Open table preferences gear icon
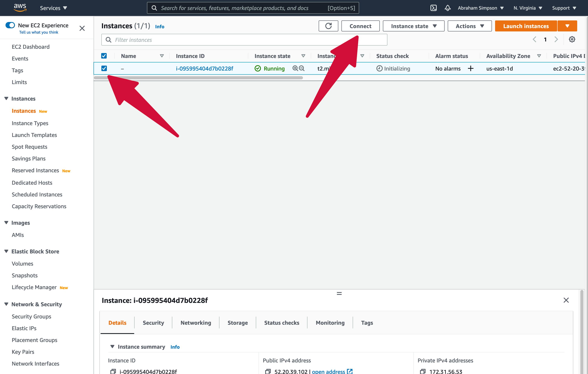 (572, 39)
